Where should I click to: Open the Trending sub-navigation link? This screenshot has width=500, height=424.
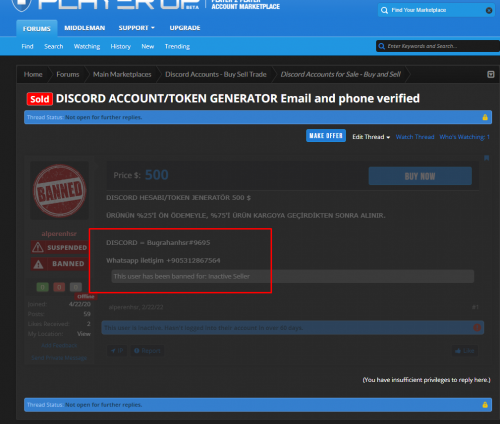177,46
